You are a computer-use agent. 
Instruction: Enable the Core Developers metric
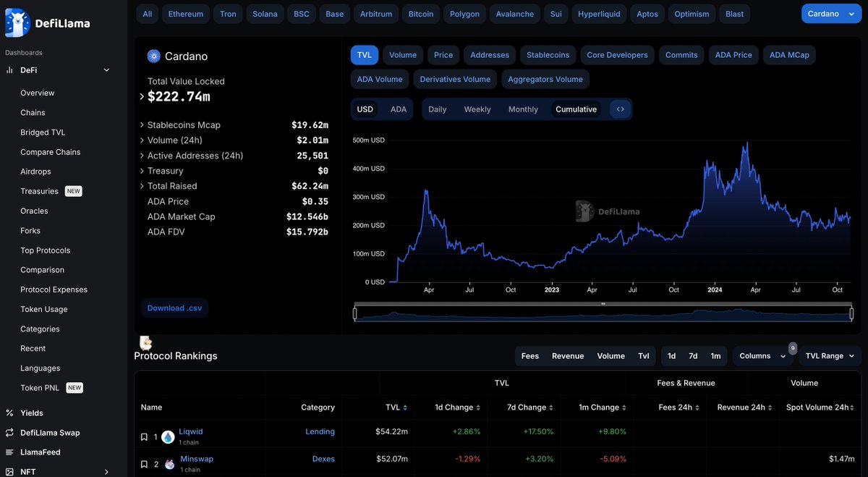point(618,55)
